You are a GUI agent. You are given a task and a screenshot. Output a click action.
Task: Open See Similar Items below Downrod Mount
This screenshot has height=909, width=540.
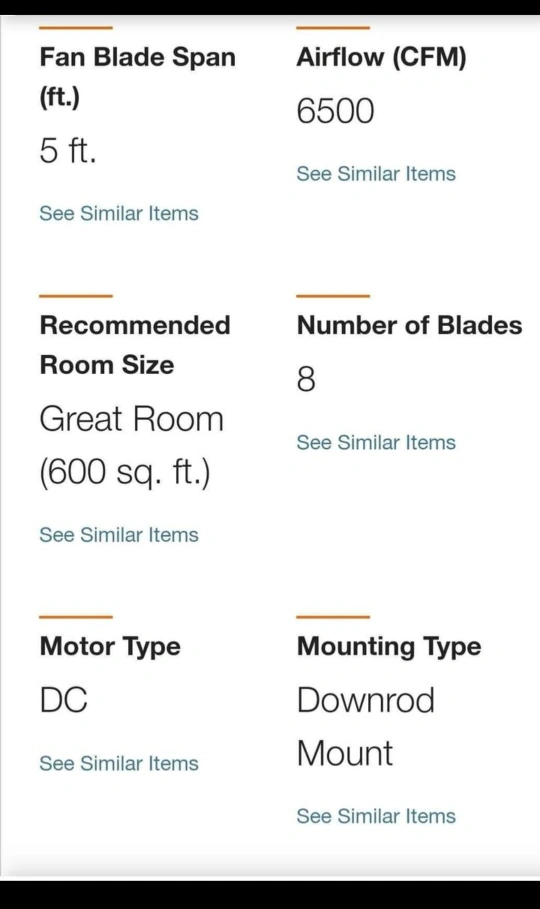(x=376, y=816)
